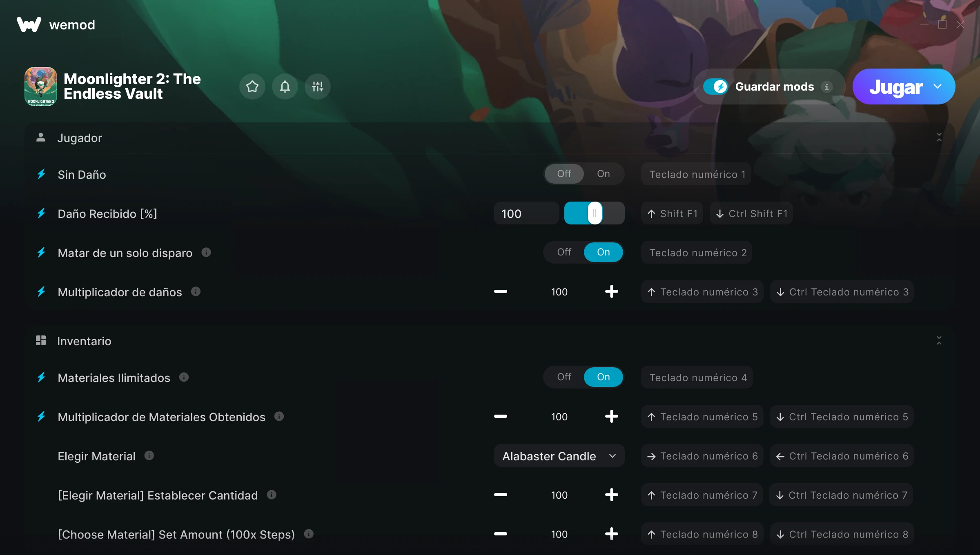Turn off Matar de un solo disparo
Screen dimensions: 980x555
point(564,252)
